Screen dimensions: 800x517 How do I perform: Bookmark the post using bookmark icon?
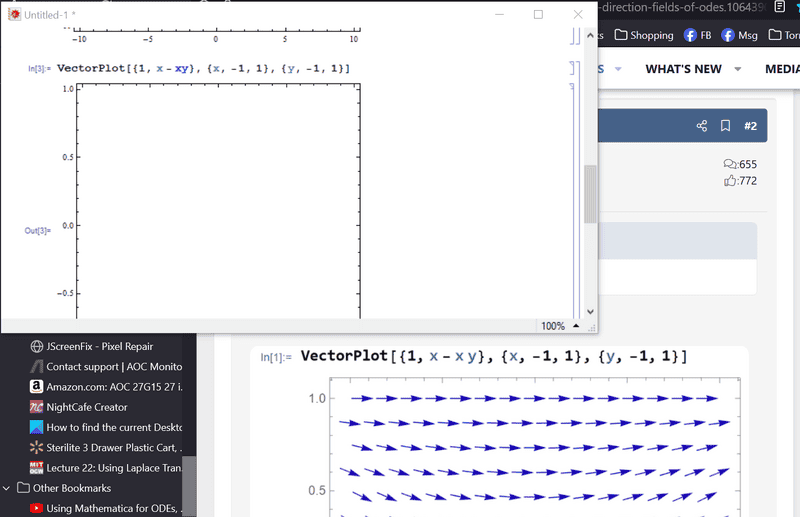pyautogui.click(x=725, y=126)
